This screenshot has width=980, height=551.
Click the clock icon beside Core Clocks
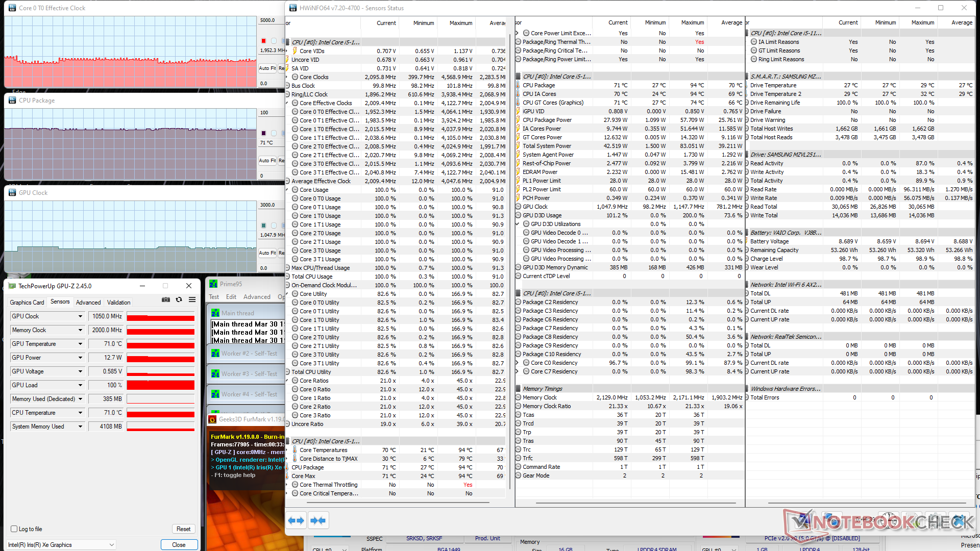click(x=295, y=77)
